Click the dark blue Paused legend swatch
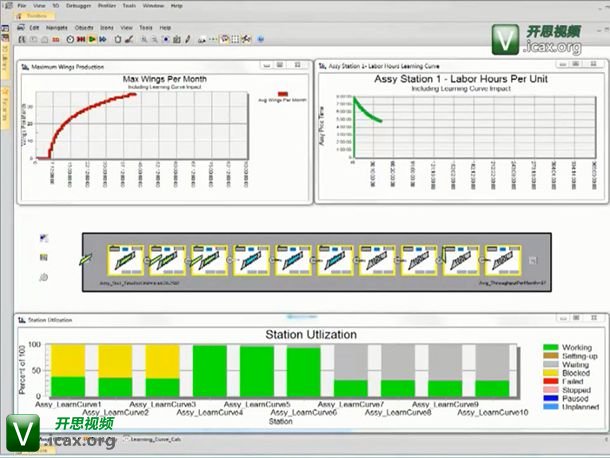The height and width of the screenshot is (458, 610). (550, 398)
